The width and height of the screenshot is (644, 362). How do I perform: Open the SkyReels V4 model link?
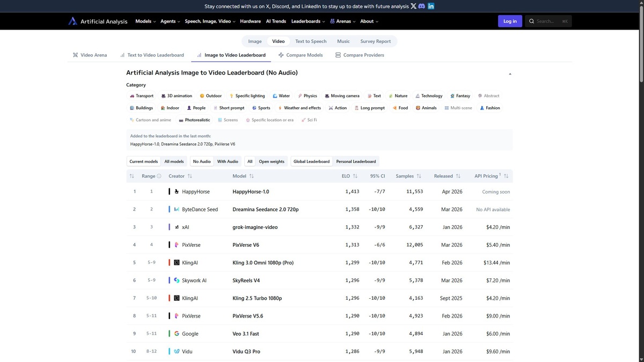(246, 280)
